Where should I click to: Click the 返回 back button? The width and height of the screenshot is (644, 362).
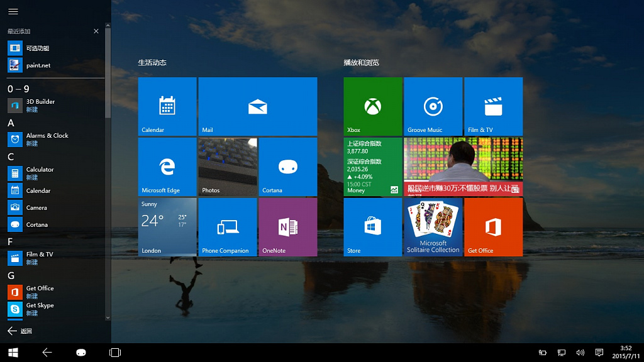point(19,331)
